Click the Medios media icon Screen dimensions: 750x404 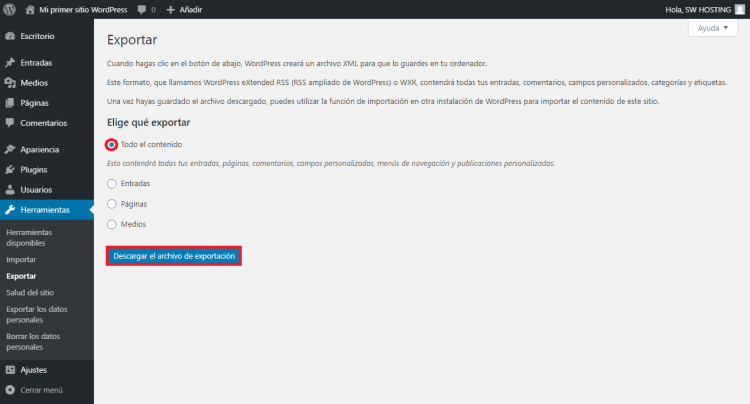[10, 83]
